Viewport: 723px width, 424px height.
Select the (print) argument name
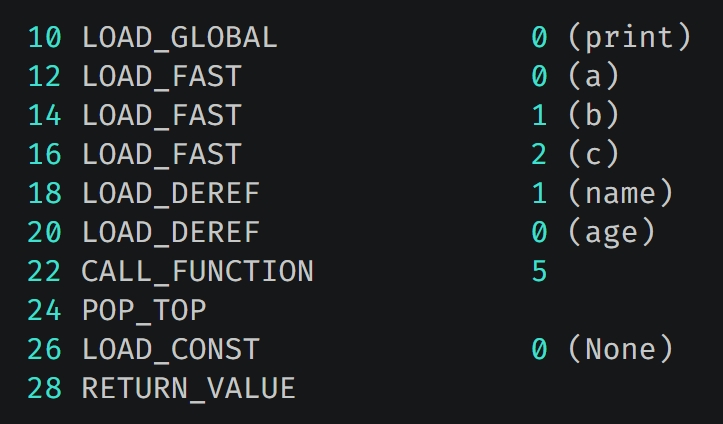(629, 37)
